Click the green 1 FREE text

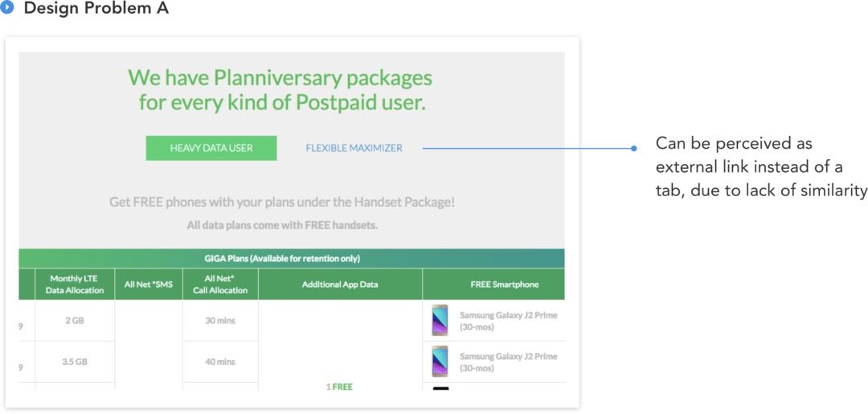point(339,387)
